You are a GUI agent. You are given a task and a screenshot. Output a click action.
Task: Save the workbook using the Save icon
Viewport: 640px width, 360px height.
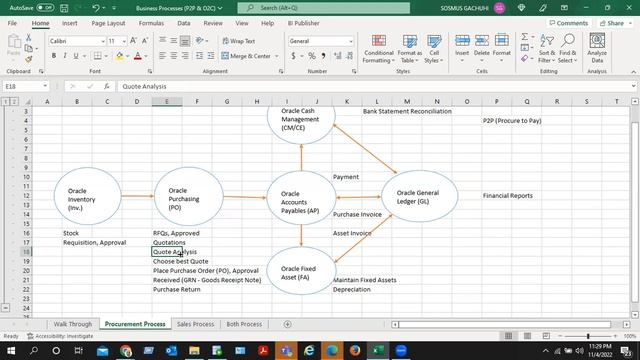[x=64, y=8]
